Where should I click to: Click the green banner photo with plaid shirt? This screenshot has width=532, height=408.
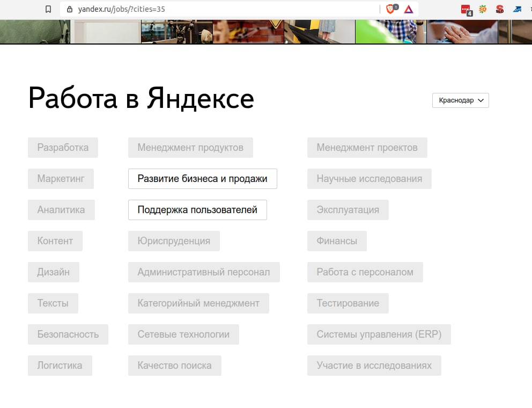(x=390, y=32)
